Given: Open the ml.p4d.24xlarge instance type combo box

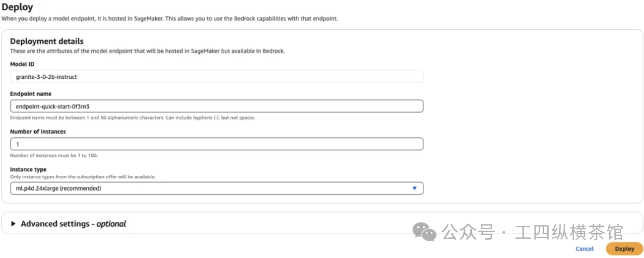Looking at the screenshot, I should click(x=216, y=188).
